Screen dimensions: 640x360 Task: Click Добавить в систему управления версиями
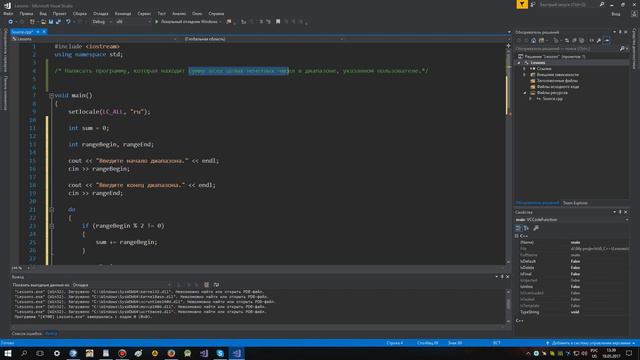591,343
